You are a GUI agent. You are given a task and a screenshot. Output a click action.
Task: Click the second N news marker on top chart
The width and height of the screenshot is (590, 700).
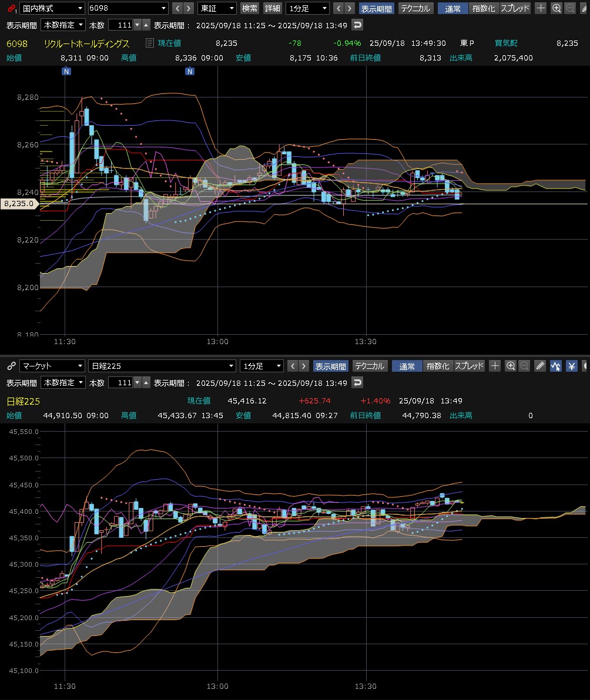point(189,71)
